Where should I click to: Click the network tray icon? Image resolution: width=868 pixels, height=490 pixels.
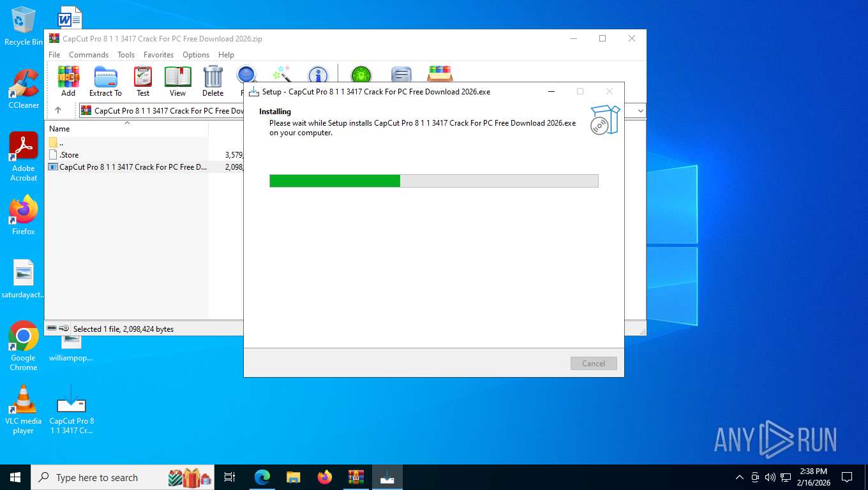(786, 477)
